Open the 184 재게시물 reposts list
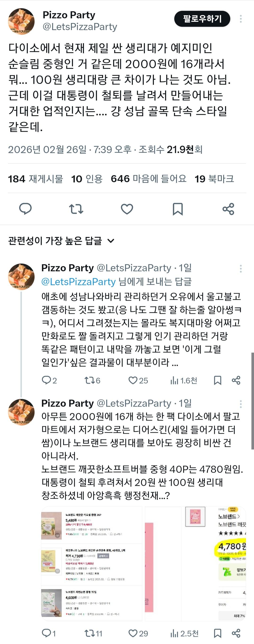The image size is (254, 644). [35, 179]
